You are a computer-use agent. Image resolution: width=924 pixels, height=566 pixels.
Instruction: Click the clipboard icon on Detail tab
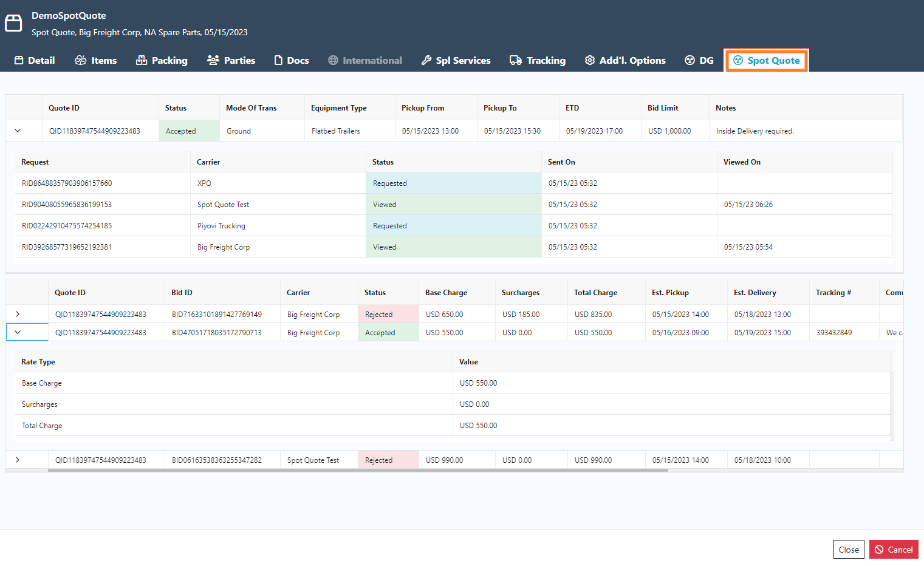coord(19,60)
